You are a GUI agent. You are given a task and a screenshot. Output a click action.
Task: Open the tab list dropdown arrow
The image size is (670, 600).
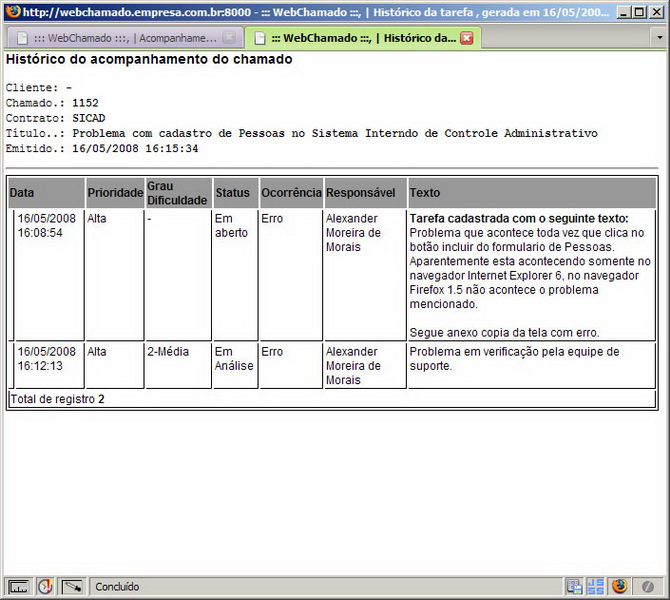(x=659, y=37)
